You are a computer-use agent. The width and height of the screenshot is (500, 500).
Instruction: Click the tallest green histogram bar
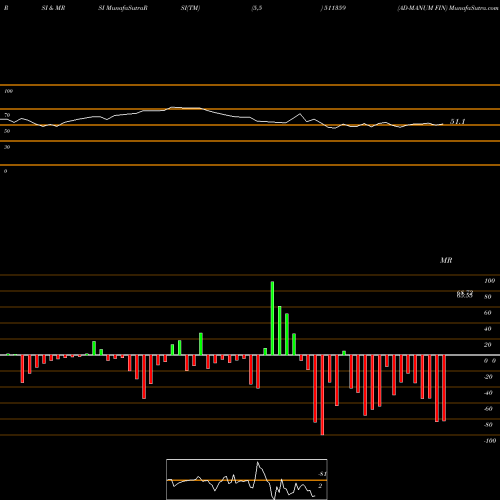coord(272,318)
